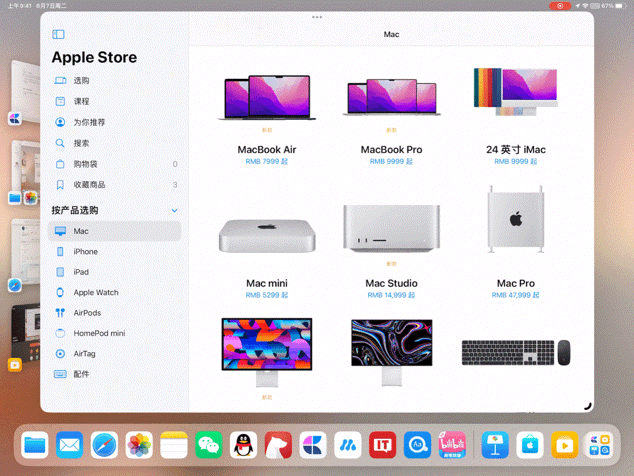Open Mail app in the dock
The image size is (634, 476).
click(70, 445)
